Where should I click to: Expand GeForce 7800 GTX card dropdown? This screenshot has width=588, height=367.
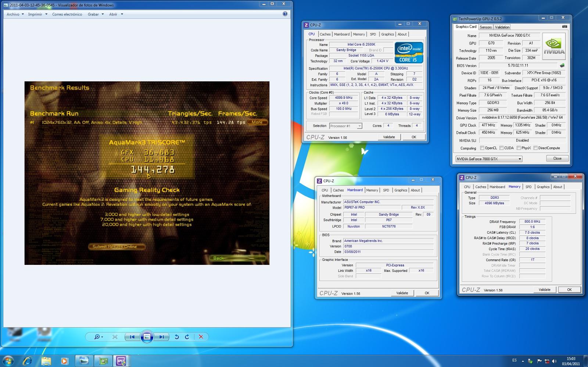[520, 159]
